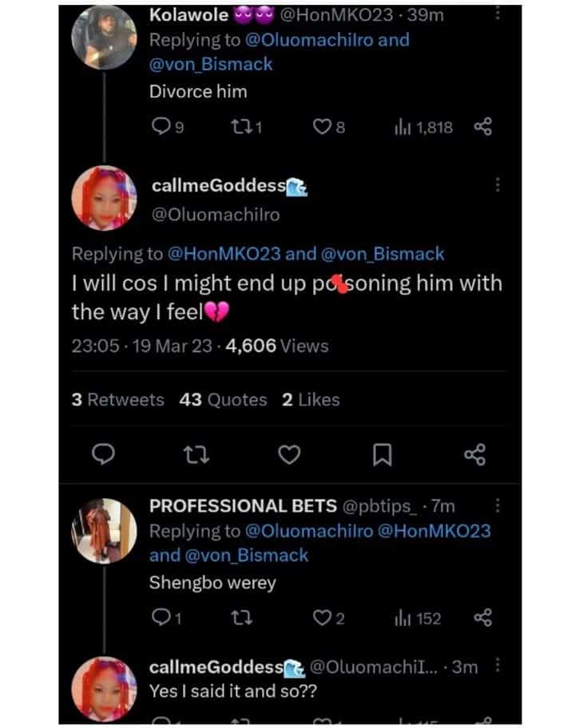
Task: Open @HonMKO23 mention link in main tweet
Action: [x=224, y=254]
